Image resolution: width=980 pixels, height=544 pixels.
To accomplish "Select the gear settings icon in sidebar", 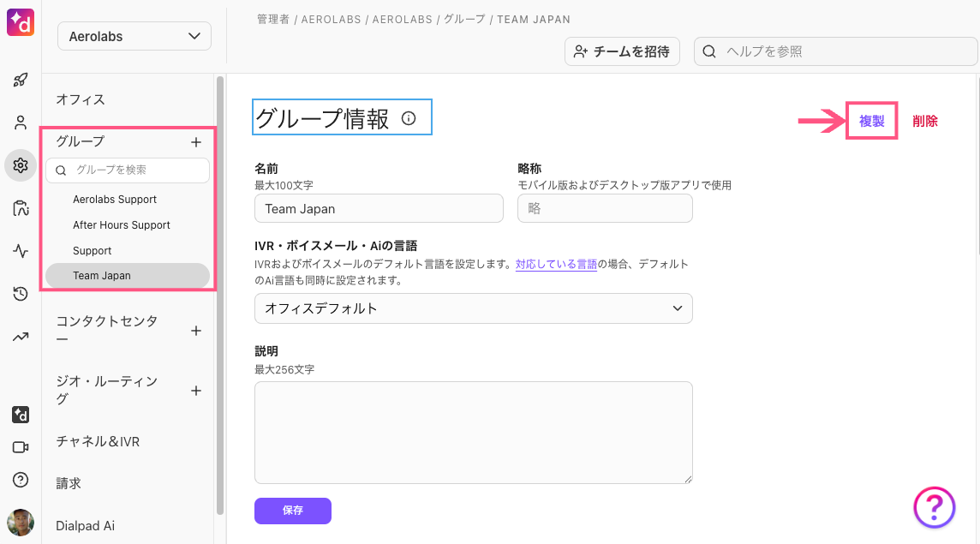I will point(21,165).
